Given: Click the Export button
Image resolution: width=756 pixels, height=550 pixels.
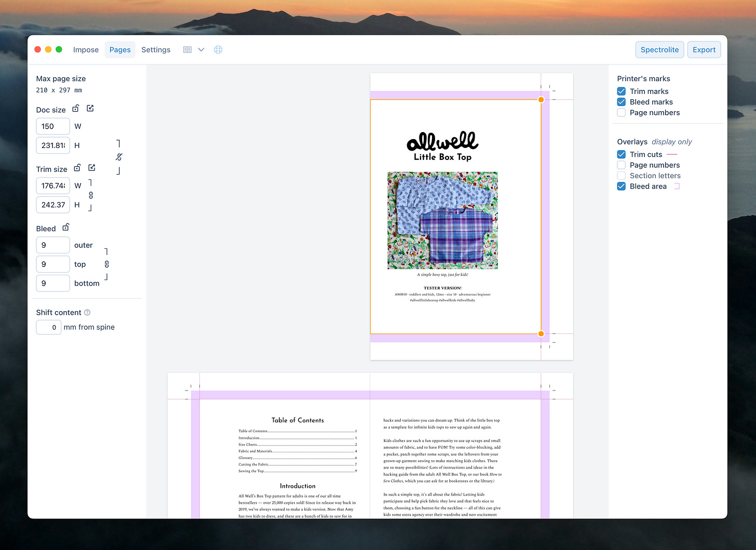Looking at the screenshot, I should pos(704,50).
